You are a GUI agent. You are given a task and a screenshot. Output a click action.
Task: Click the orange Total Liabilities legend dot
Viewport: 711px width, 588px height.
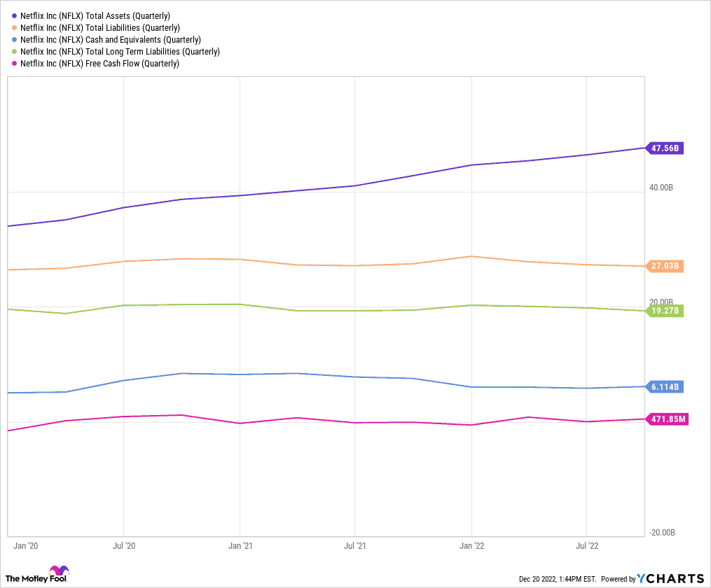[14, 27]
